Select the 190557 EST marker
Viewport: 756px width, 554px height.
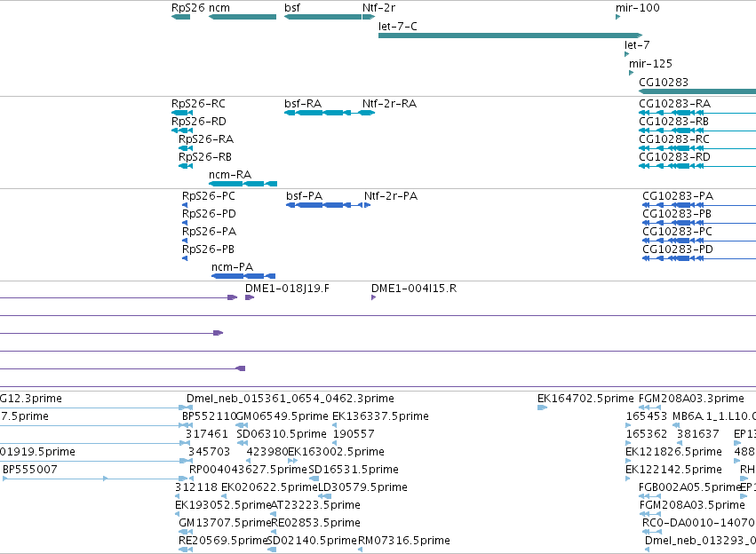tap(335, 443)
